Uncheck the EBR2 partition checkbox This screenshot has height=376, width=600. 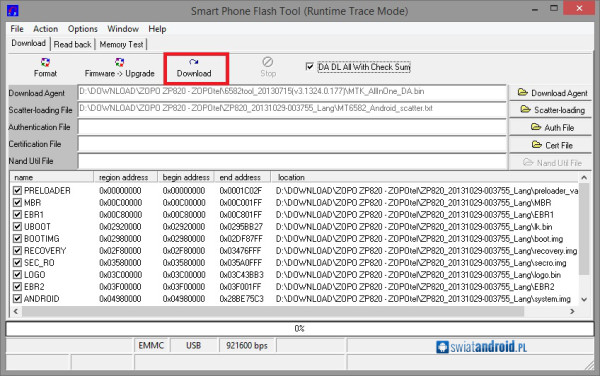[17, 286]
